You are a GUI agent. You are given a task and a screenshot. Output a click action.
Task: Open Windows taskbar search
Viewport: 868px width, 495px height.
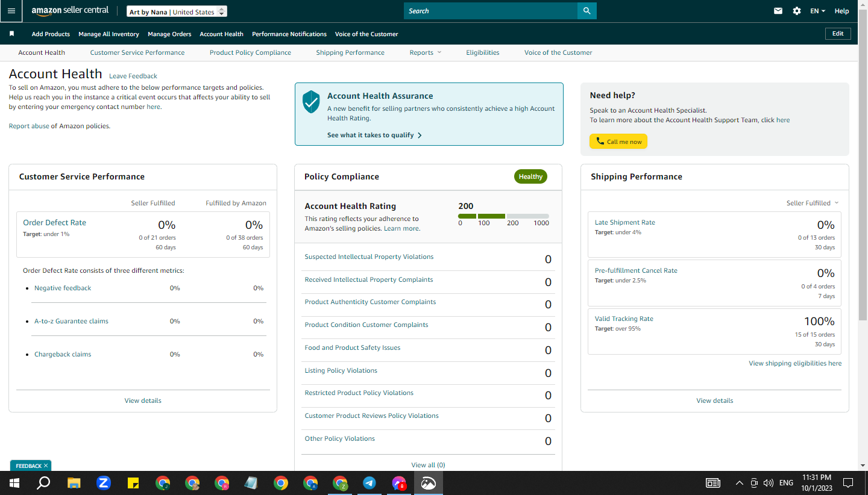coord(43,483)
